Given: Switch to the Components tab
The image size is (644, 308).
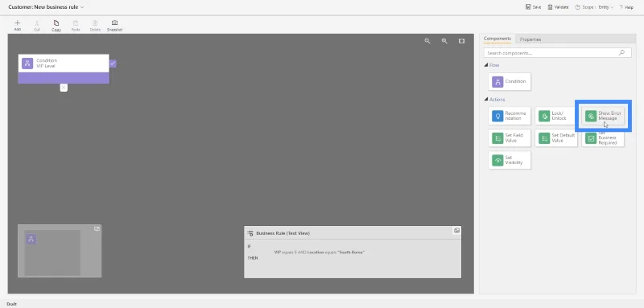Looking at the screenshot, I should (x=497, y=39).
